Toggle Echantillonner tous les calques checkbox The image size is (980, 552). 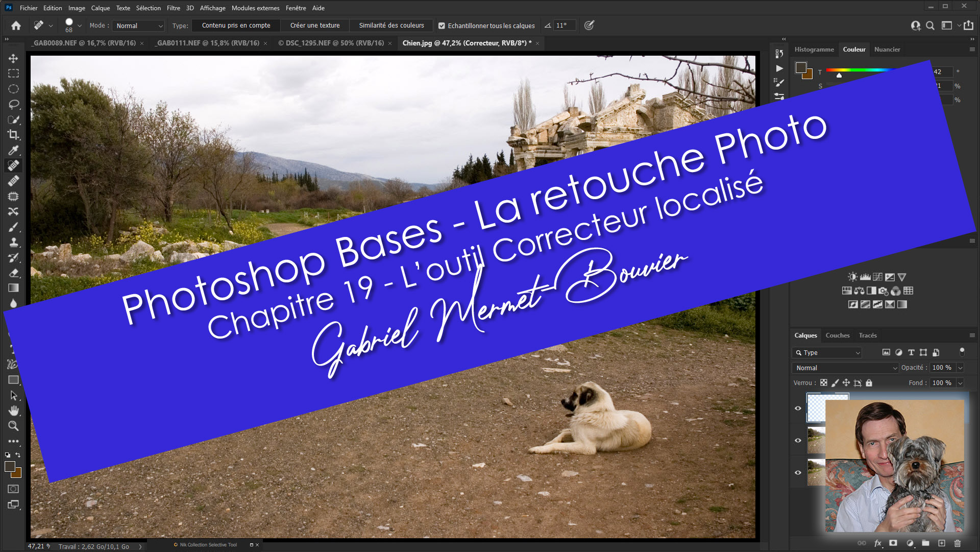442,26
